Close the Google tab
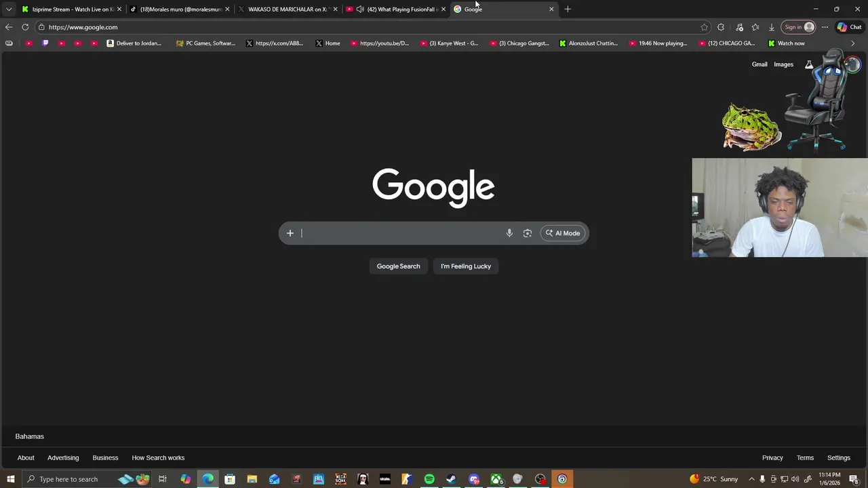Image resolution: width=868 pixels, height=488 pixels. pos(551,9)
